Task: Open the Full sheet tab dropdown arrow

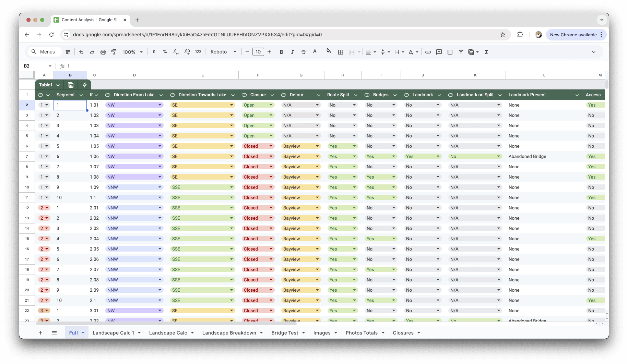Action: [83, 333]
